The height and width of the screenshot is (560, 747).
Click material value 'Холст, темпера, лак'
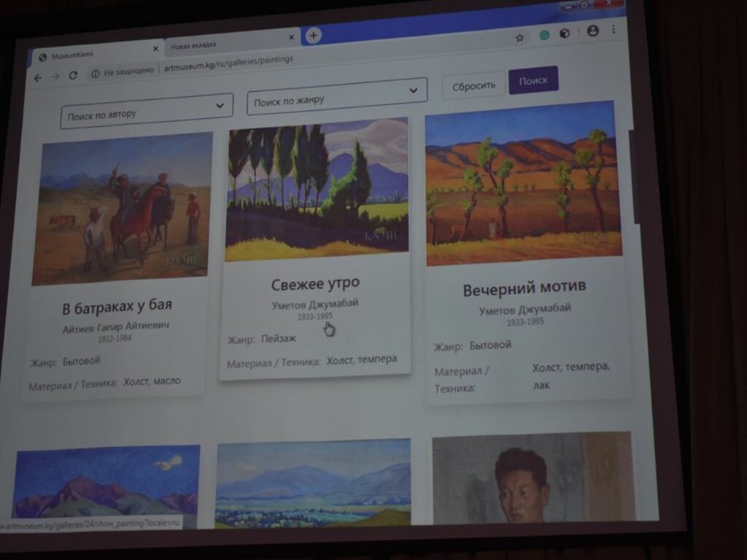pos(570,376)
